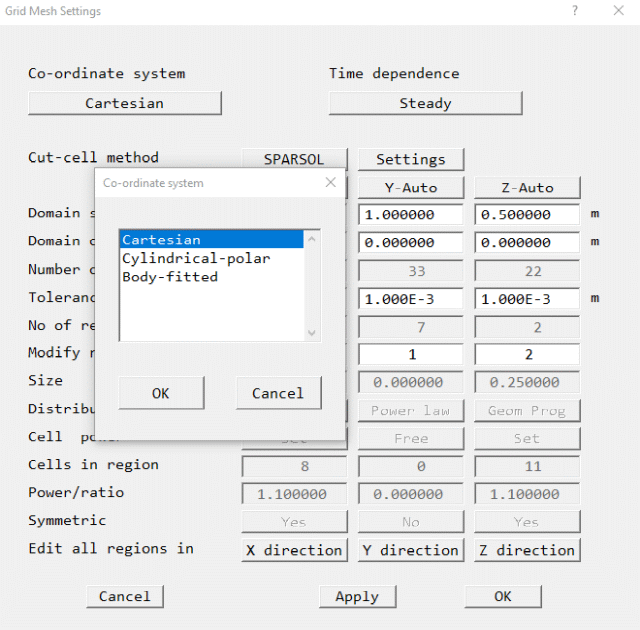The image size is (640, 630).
Task: Select Cylindrical-polar from the list
Action: point(196,258)
